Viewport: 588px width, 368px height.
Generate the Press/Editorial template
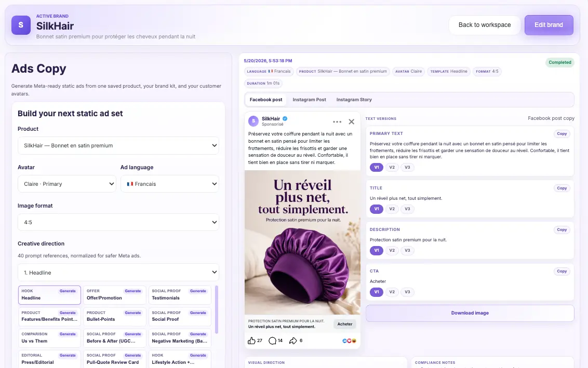[68, 356]
